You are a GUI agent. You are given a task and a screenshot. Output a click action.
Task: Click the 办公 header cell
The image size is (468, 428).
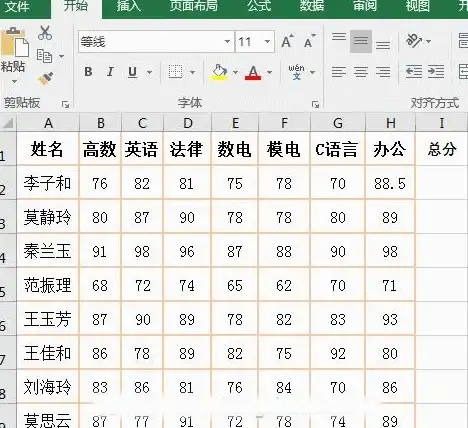pyautogui.click(x=390, y=149)
